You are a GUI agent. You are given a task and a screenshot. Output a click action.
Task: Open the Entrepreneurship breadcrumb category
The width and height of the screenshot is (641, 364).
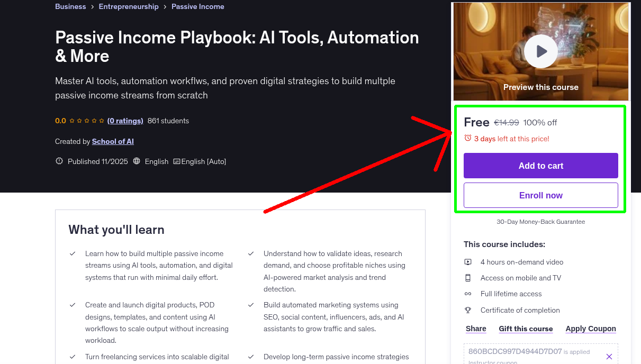click(129, 6)
